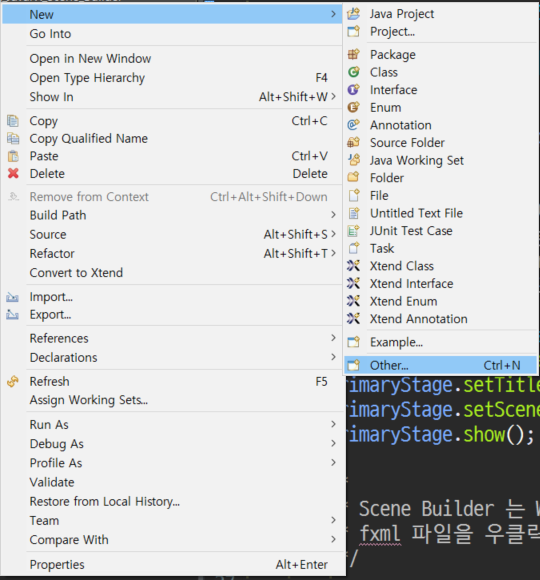Click the Ctrl+N shortcut text

click(x=502, y=365)
